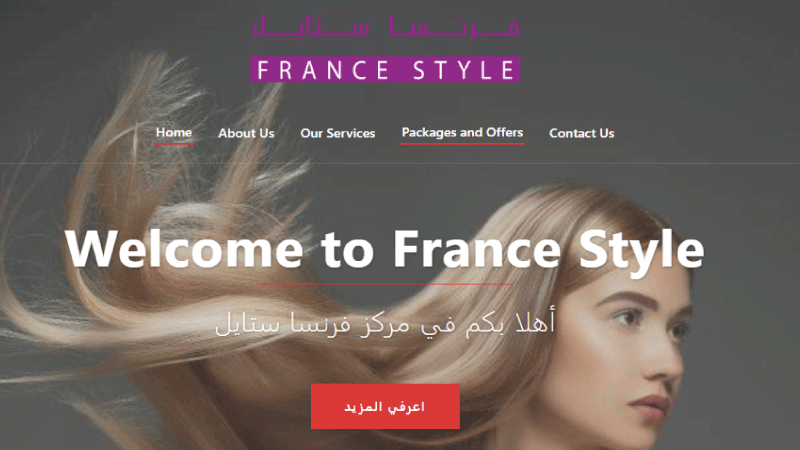Select Packages and Offers in navigation
Viewport: 800px width, 450px height.
(462, 133)
